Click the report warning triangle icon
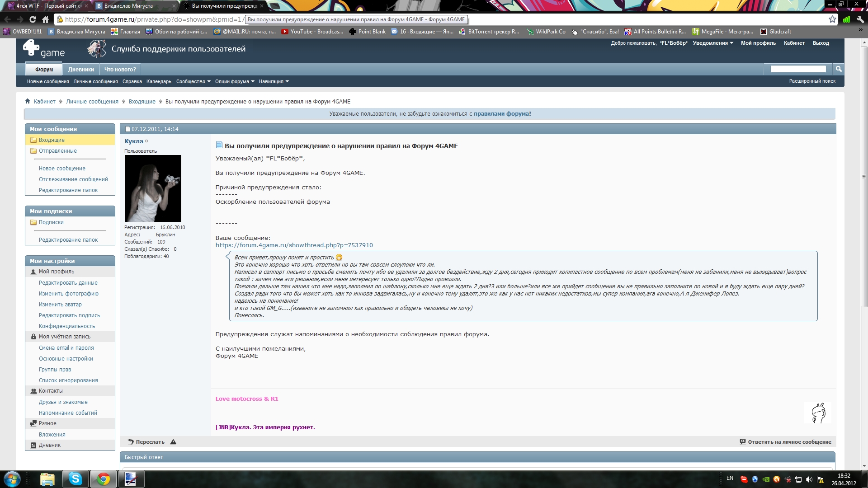 coord(173,442)
